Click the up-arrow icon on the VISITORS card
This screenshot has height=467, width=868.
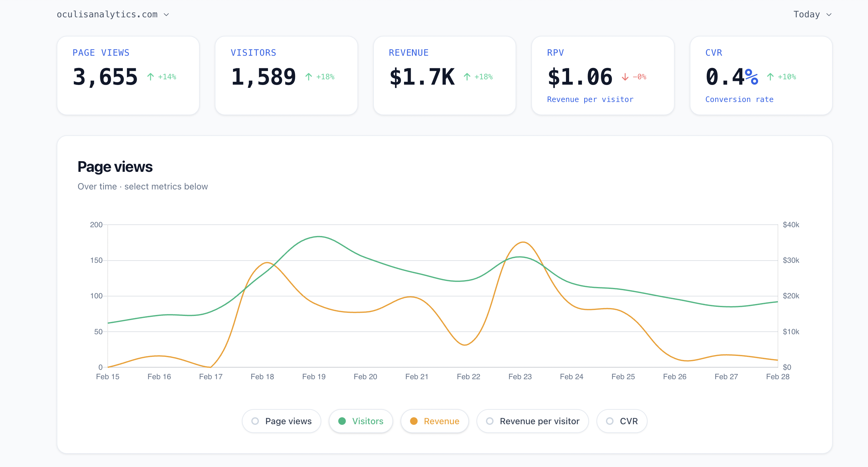click(309, 76)
